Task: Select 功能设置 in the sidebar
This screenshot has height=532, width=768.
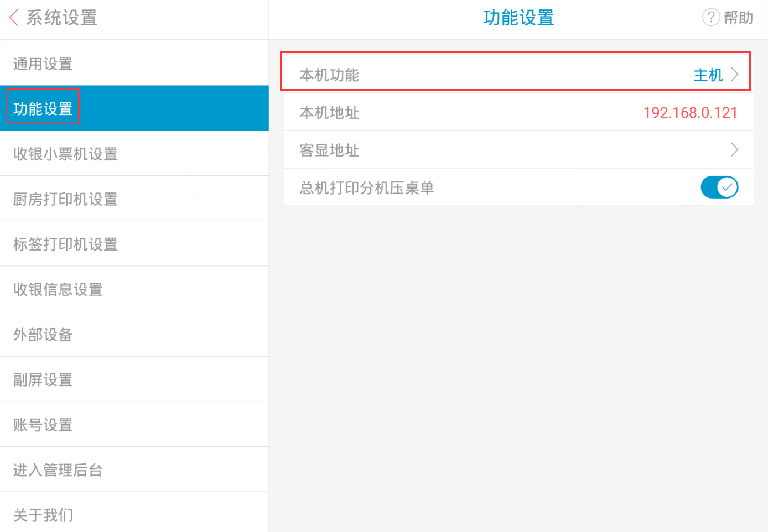Action: click(x=134, y=108)
